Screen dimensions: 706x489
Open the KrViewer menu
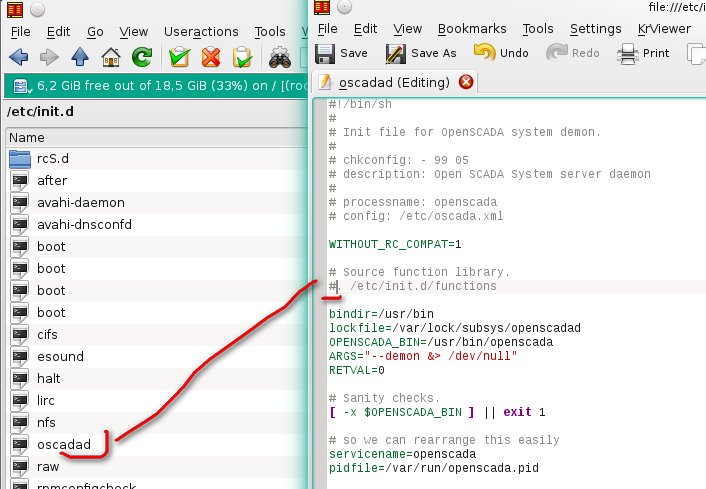click(671, 29)
